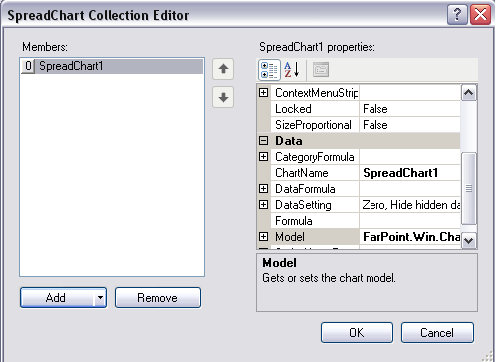This screenshot has height=362, width=496.
Task: Click the property grid scrollbar thumb
Action: [x=469, y=188]
